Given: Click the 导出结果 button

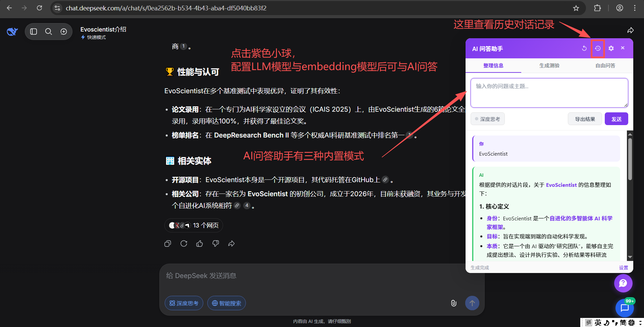Looking at the screenshot, I should point(585,119).
